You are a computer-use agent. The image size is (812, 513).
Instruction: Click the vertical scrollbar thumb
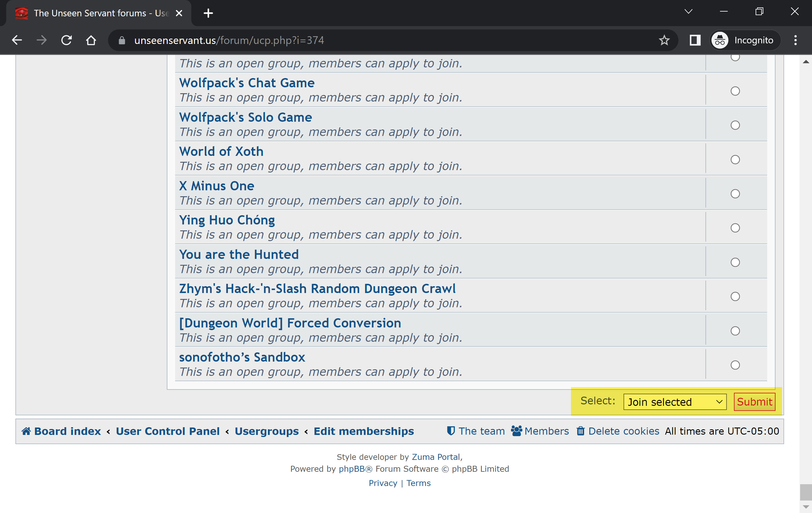(x=806, y=493)
